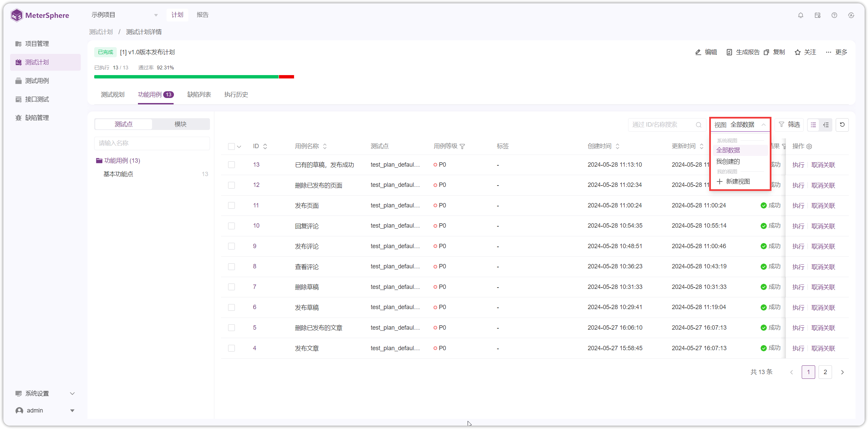Open the 更多 menu
Screen dimensions: 868x429
(836, 52)
